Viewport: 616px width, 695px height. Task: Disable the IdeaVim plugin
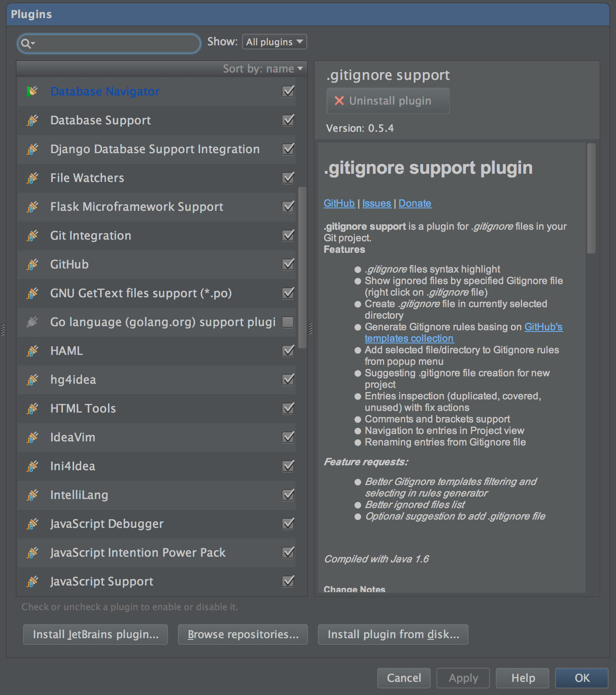tap(288, 437)
